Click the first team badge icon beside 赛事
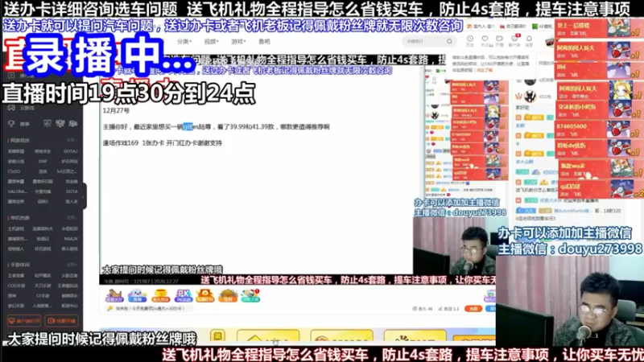644x362 pixels. [x=47, y=123]
